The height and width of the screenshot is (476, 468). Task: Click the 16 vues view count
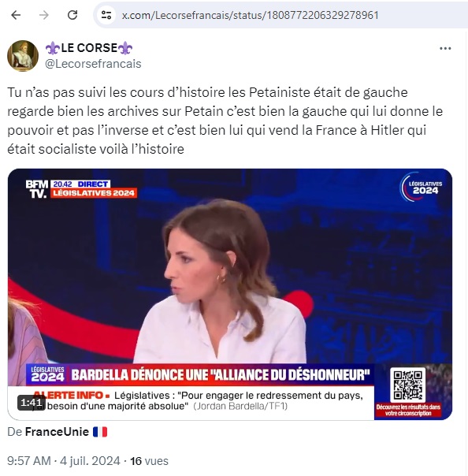pos(149,461)
